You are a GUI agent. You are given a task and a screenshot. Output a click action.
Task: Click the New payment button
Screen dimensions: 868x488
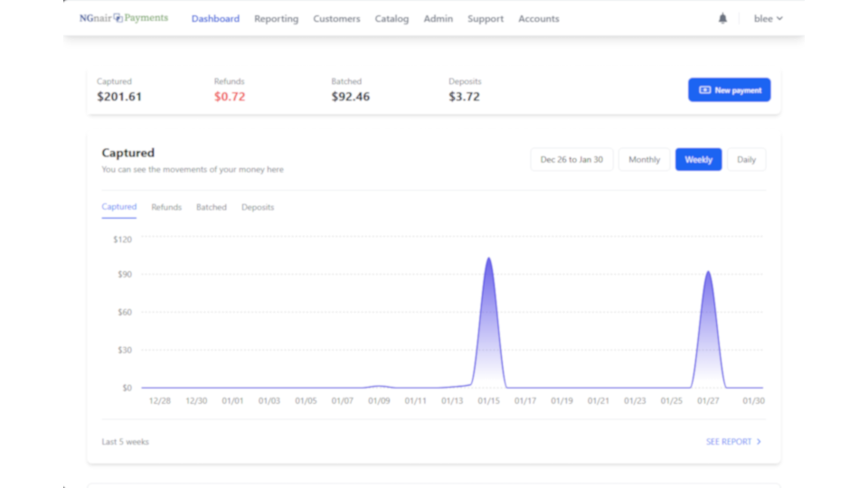tap(729, 89)
